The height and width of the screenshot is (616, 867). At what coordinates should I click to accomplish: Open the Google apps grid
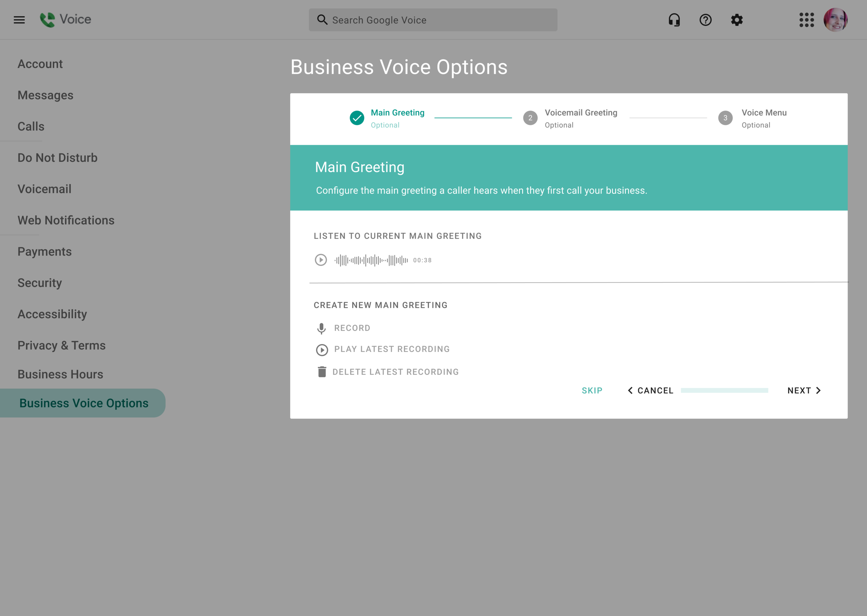(806, 20)
